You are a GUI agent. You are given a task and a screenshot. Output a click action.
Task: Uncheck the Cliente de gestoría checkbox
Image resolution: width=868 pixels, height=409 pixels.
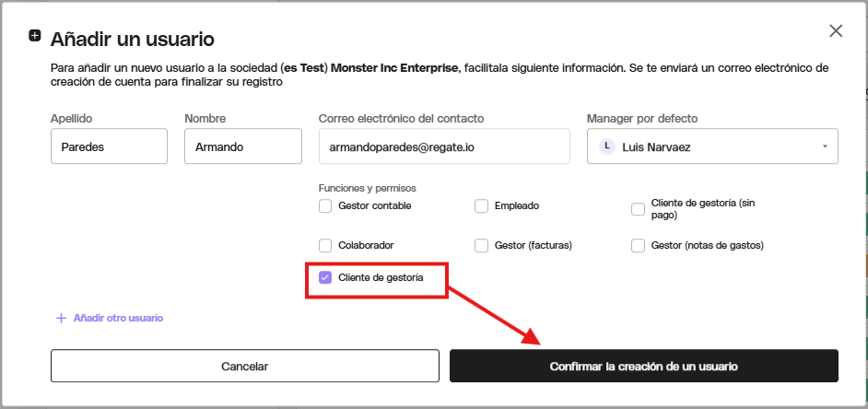click(x=325, y=278)
